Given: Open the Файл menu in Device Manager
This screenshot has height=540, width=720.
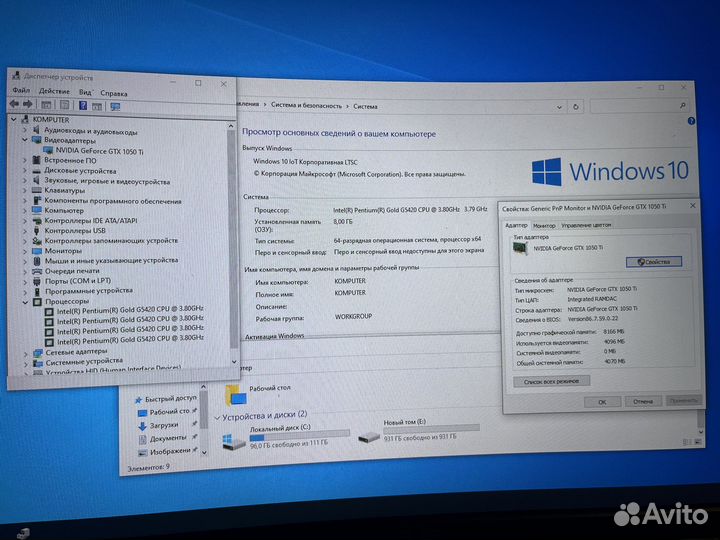Looking at the screenshot, I should click(x=21, y=90).
